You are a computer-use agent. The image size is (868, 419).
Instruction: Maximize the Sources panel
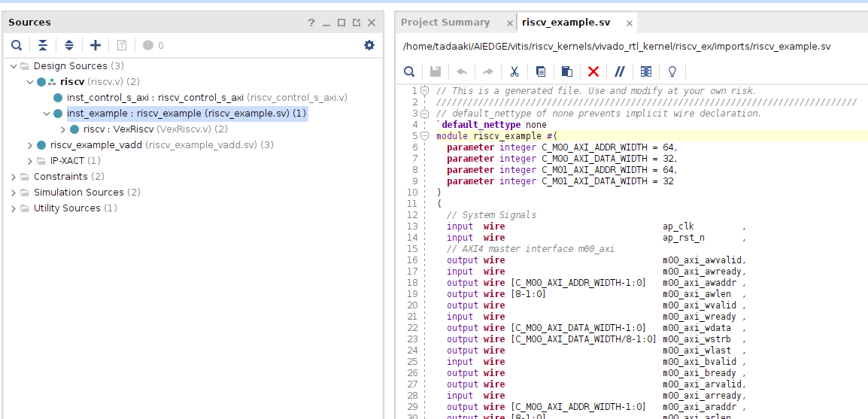[341, 23]
